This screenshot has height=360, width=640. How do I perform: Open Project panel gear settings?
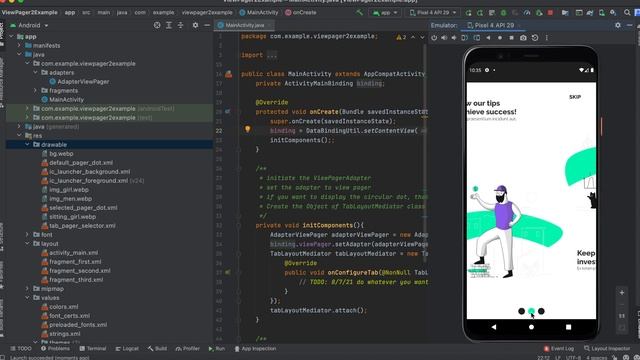pos(196,25)
